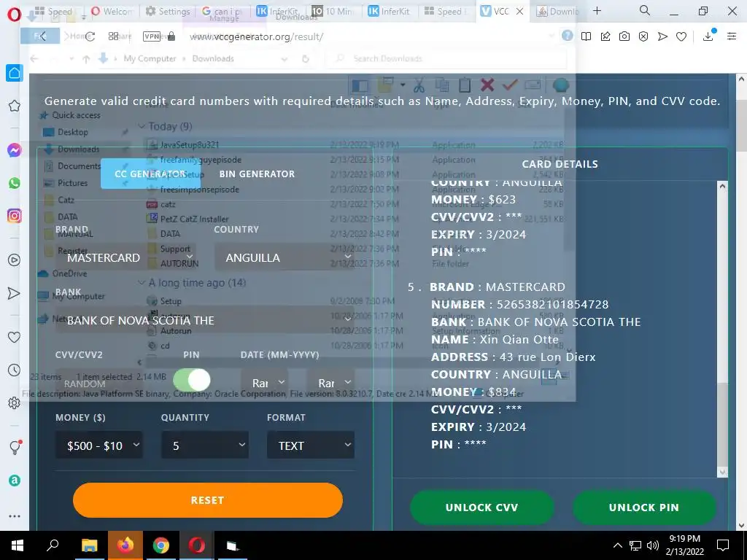747x560 pixels.
Task: Open the sidebar three-dots setup menu
Action: click(x=15, y=516)
